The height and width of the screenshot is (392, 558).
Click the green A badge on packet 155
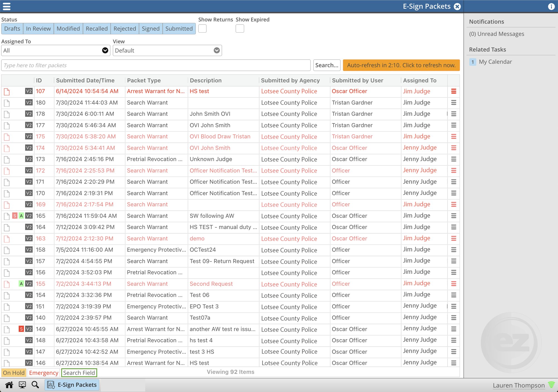point(21,284)
